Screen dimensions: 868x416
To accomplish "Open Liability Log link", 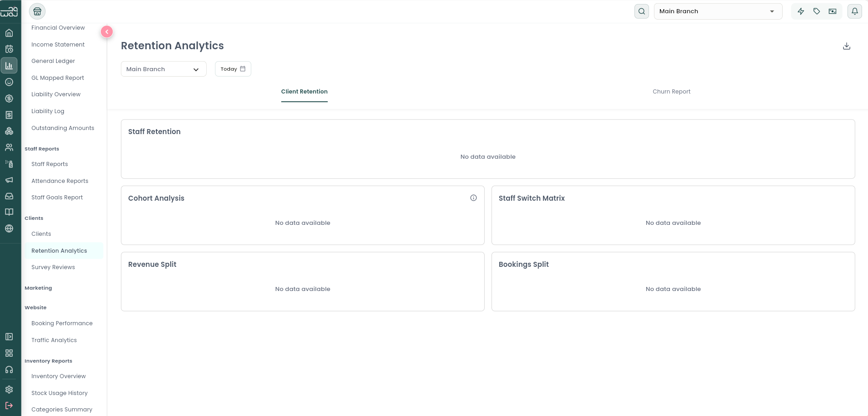I will click(x=48, y=111).
